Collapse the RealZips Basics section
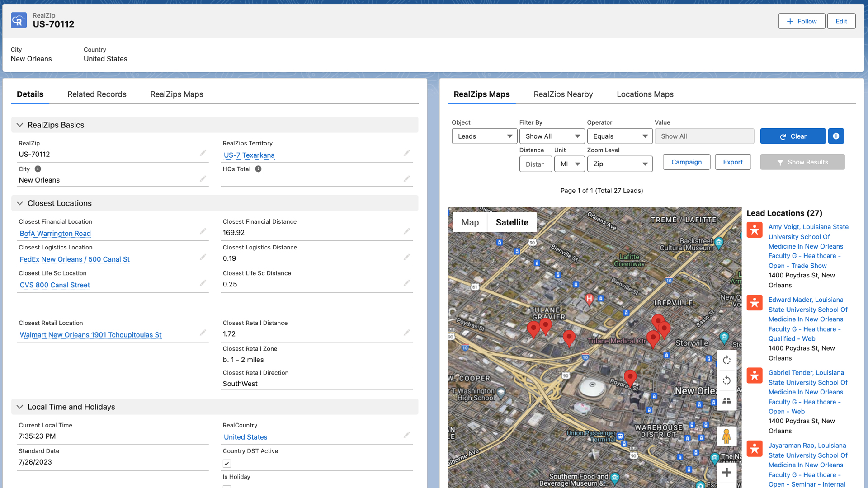Image resolution: width=868 pixels, height=488 pixels. 20,125
